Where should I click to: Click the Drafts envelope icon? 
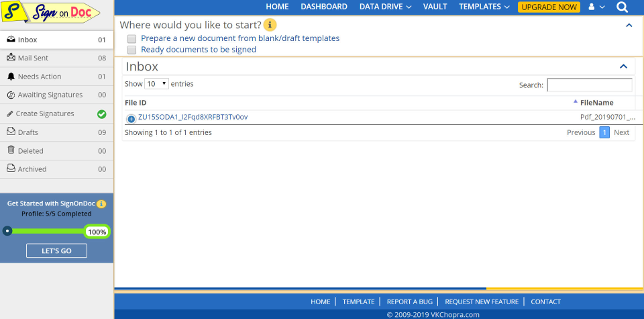click(11, 132)
